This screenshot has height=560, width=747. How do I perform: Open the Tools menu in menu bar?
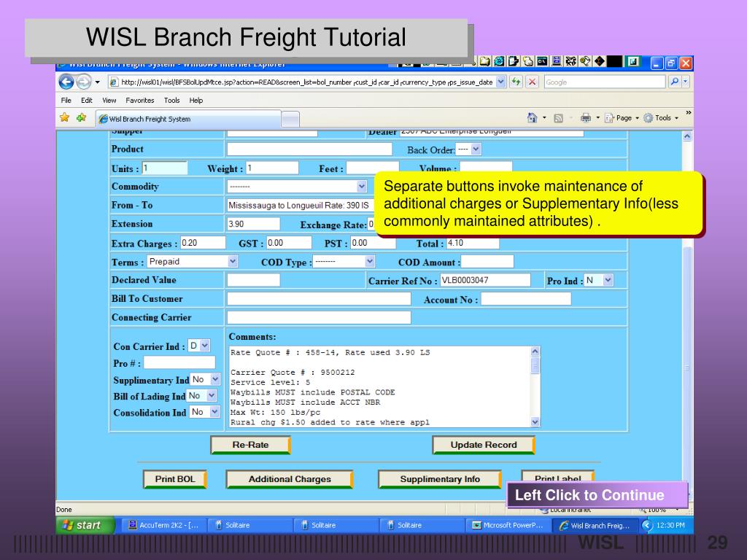171,101
